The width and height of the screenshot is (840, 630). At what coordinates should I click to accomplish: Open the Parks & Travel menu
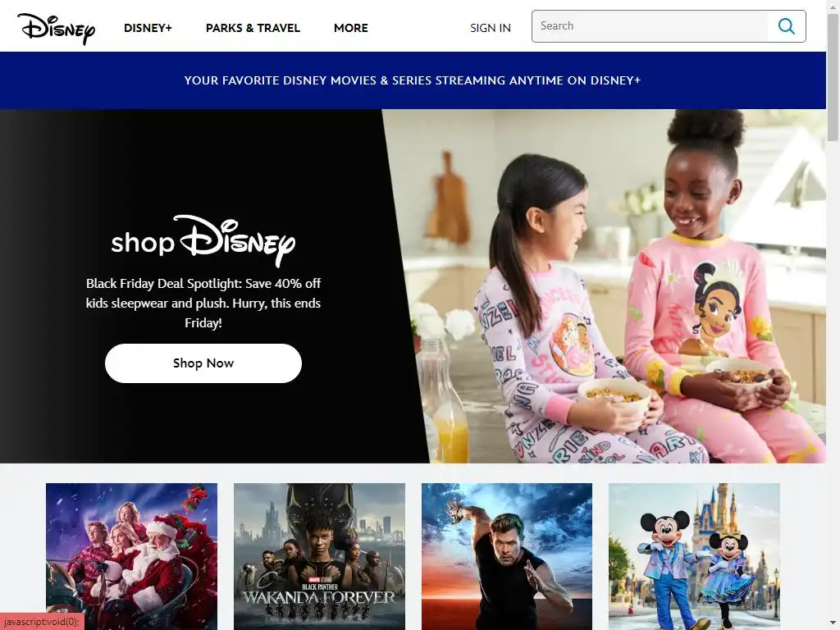253,28
